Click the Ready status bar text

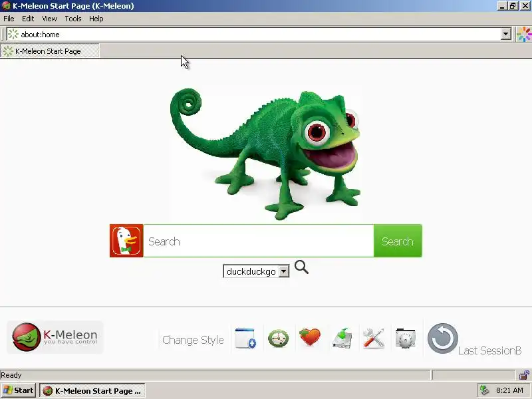coord(11,375)
